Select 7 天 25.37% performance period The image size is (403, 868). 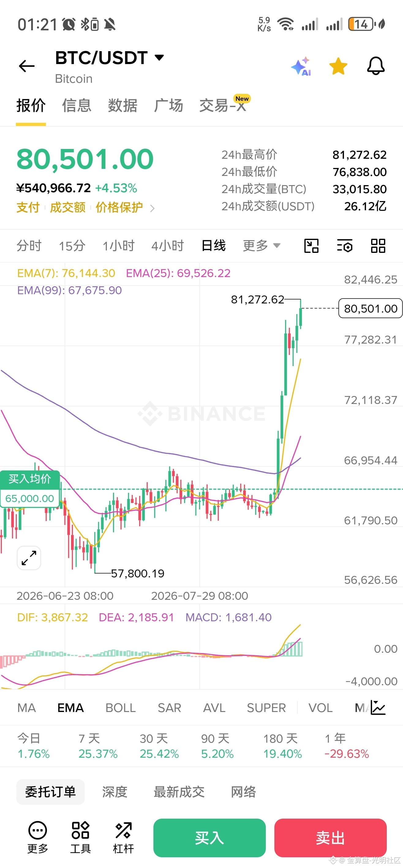pos(98,746)
